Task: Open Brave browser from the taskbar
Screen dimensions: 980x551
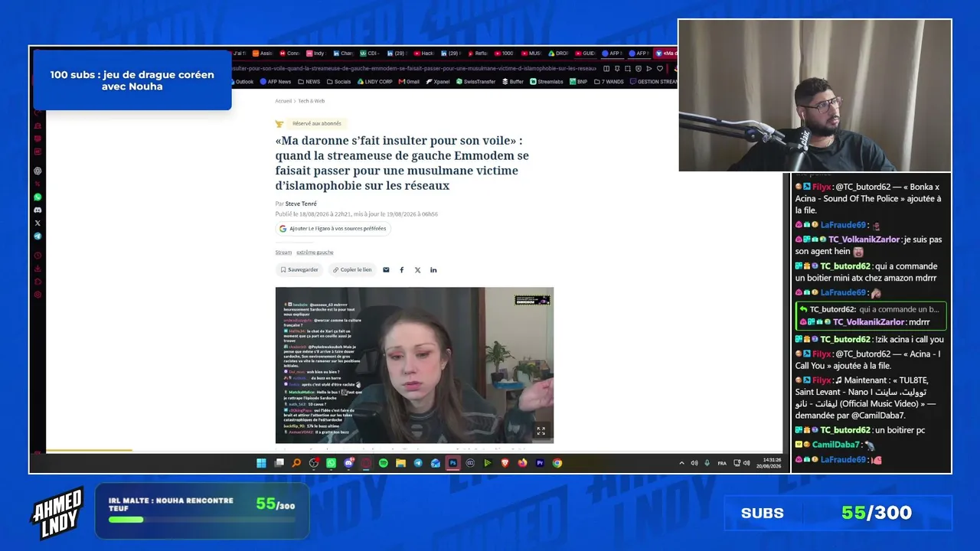Action: click(x=505, y=463)
